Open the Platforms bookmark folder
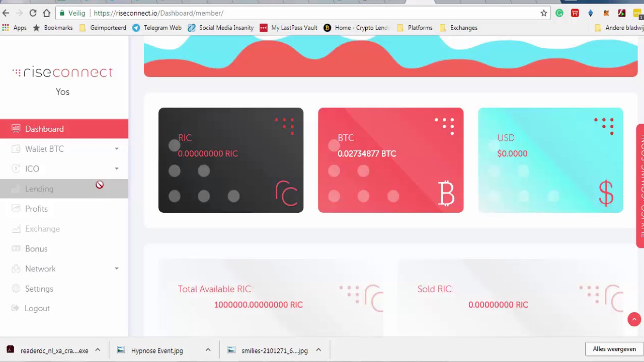Image resolution: width=644 pixels, height=362 pixels. [415, 28]
